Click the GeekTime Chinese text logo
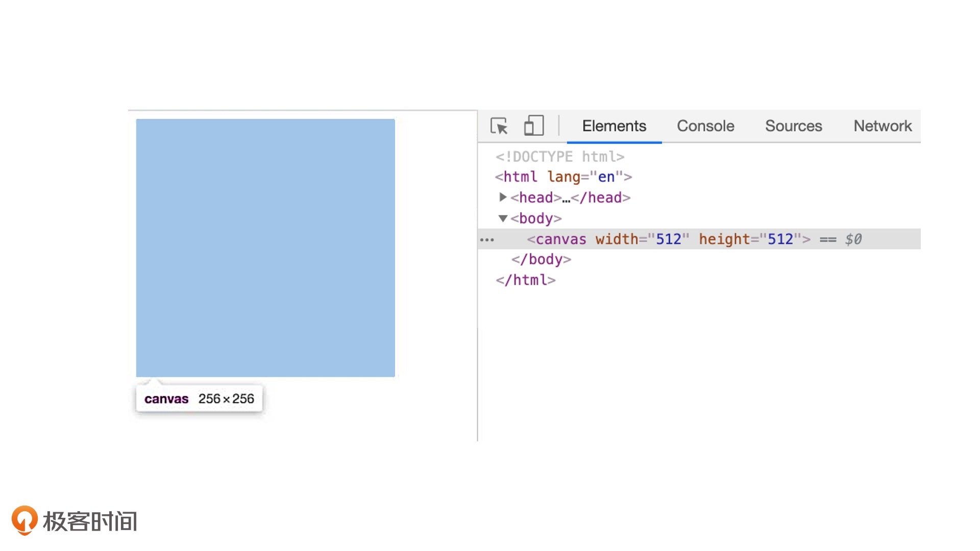980x551 pixels. coord(90,521)
